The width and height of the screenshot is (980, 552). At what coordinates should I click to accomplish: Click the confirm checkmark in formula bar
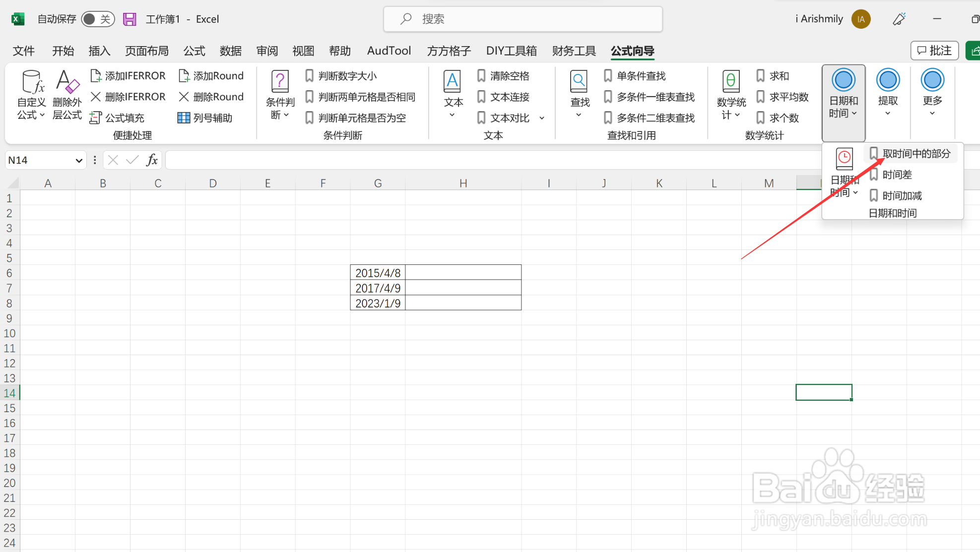click(x=132, y=160)
